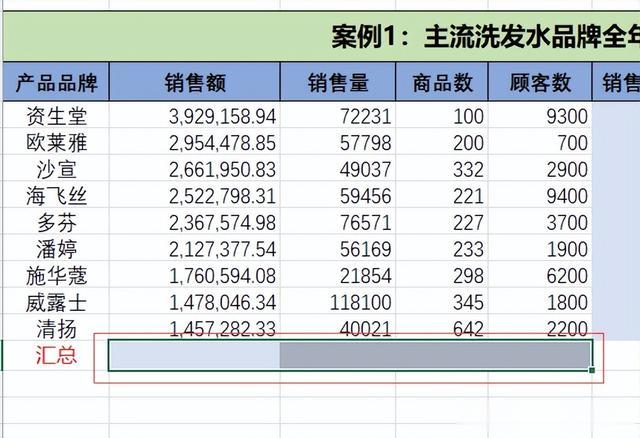
Task: Select product count cell 227
Action: pos(442,223)
